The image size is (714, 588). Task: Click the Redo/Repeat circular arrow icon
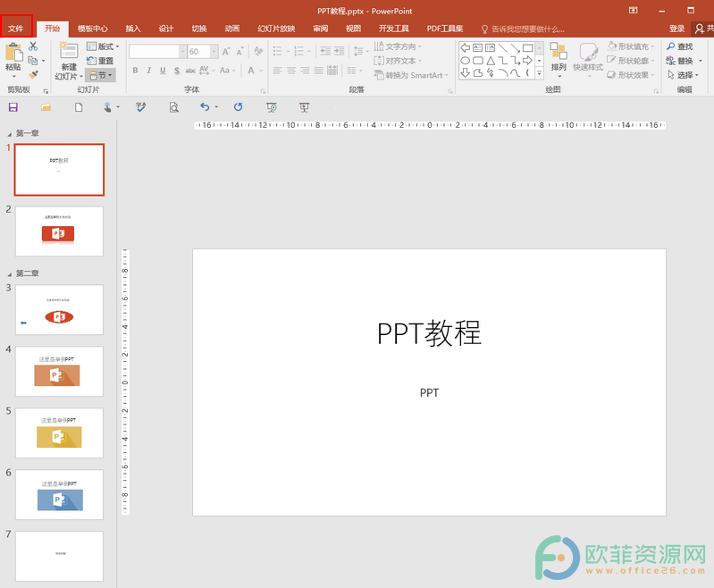coord(238,107)
